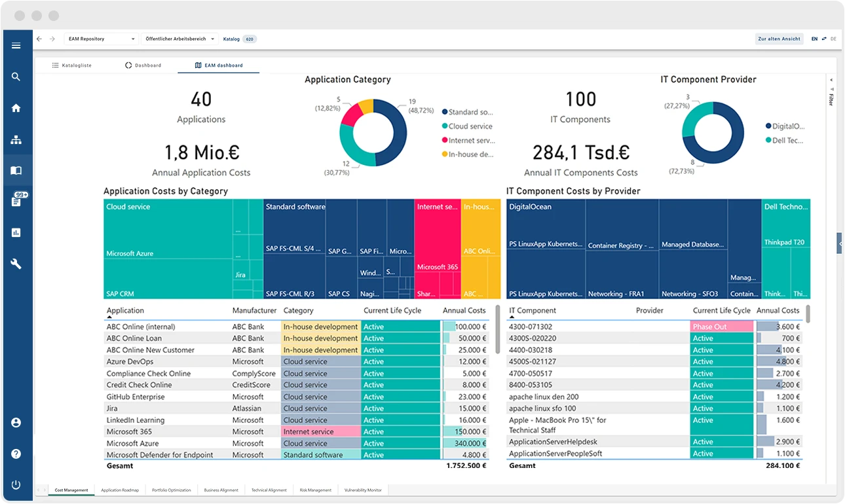845x504 pixels.
Task: Select the ABC Online Loan row
Action: click(296, 338)
